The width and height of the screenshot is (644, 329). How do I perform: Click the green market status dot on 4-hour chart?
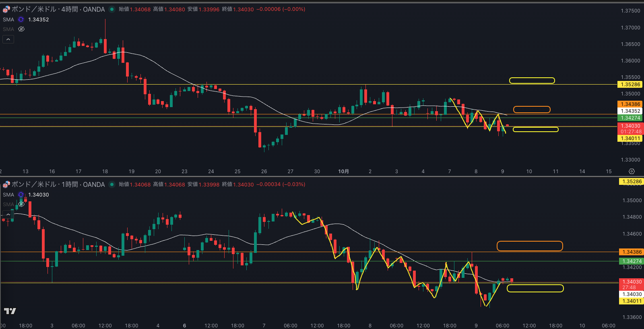112,9
